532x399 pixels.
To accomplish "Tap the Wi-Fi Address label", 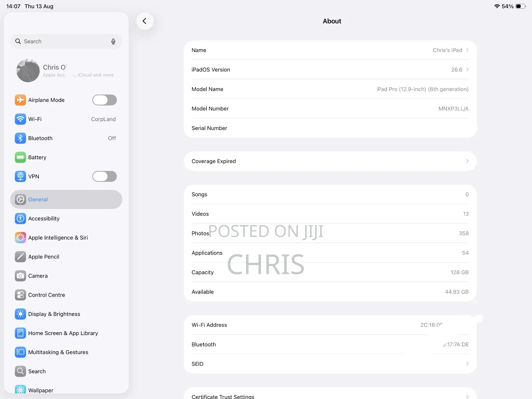I will [209, 325].
